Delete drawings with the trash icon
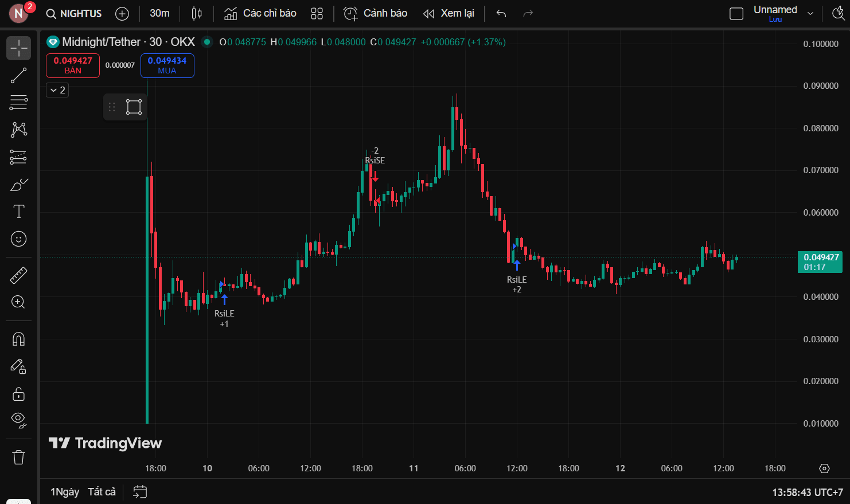This screenshot has width=850, height=504. pos(18,457)
